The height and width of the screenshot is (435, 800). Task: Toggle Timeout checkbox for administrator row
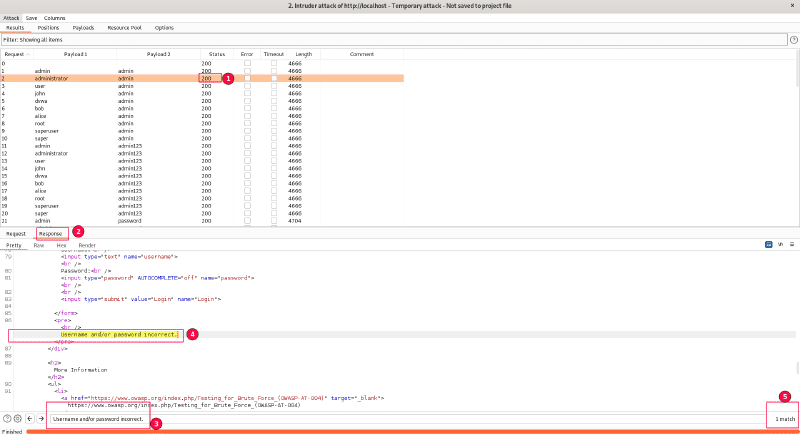tap(274, 78)
